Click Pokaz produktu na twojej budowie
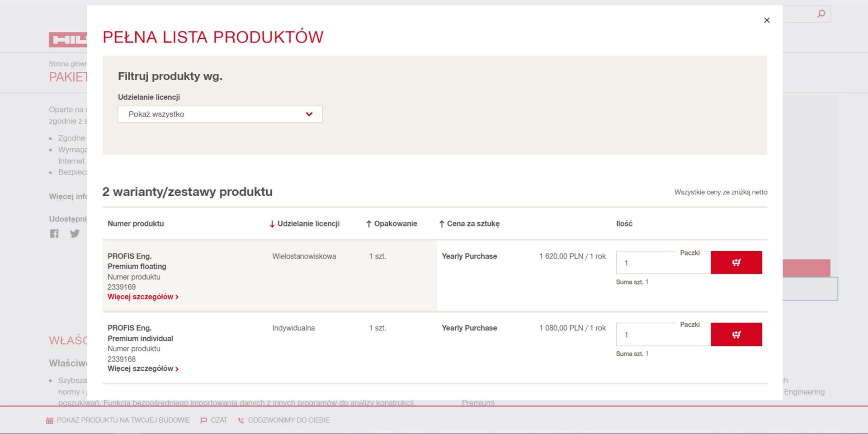The image size is (868, 434). (123, 420)
